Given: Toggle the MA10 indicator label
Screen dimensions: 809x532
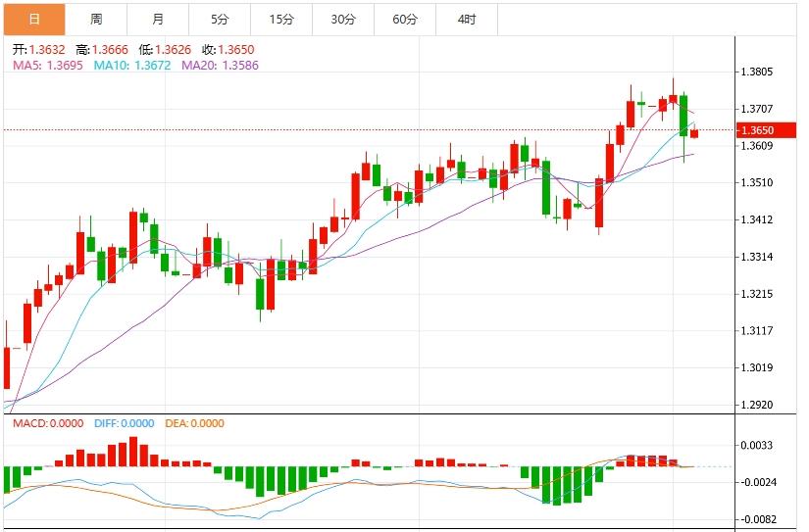Looking at the screenshot, I should coord(133,65).
